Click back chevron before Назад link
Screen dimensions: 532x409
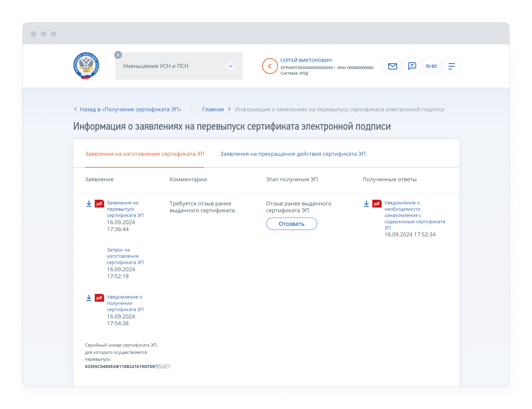tap(75, 109)
